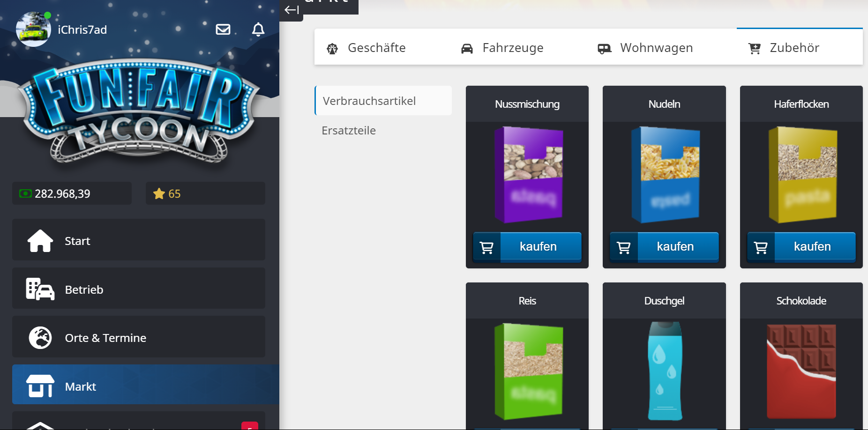The height and width of the screenshot is (430, 868).
Task: Click the cart icon under Nussmischung
Action: click(487, 247)
